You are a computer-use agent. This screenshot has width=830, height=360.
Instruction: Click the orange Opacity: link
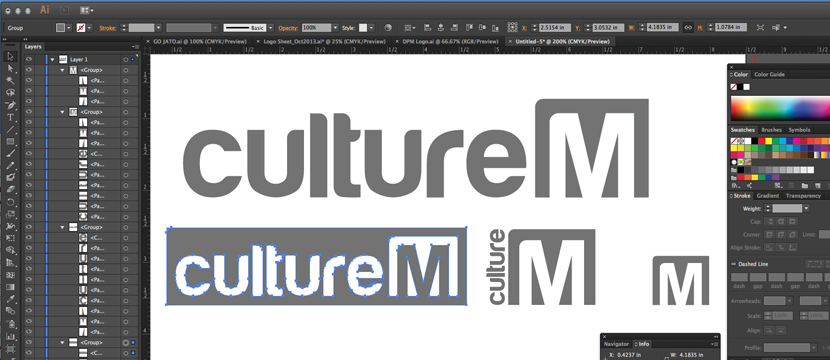289,28
